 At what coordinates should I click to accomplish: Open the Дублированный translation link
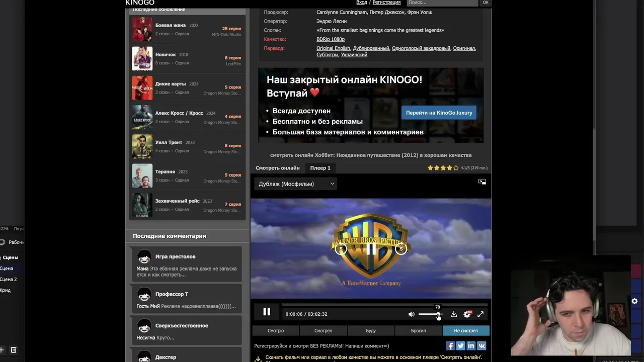click(x=371, y=48)
